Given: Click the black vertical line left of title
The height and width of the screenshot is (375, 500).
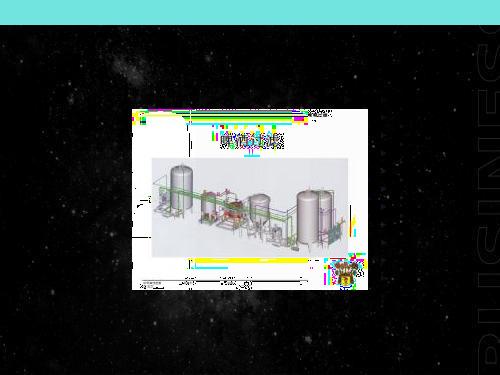Looking at the screenshot, I should coord(189,140).
